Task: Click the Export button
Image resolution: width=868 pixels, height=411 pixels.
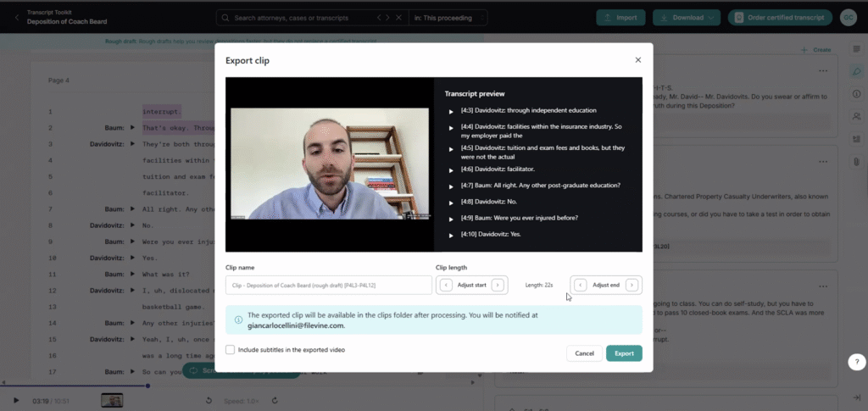Action: (624, 353)
